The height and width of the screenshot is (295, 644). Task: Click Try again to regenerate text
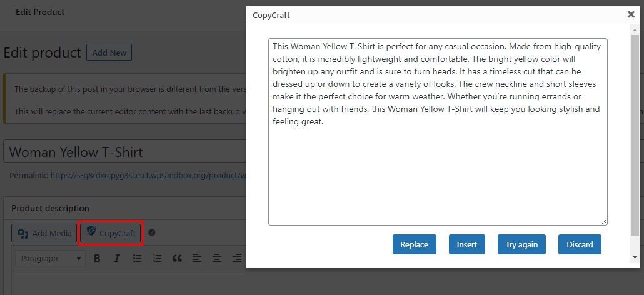pyautogui.click(x=521, y=244)
